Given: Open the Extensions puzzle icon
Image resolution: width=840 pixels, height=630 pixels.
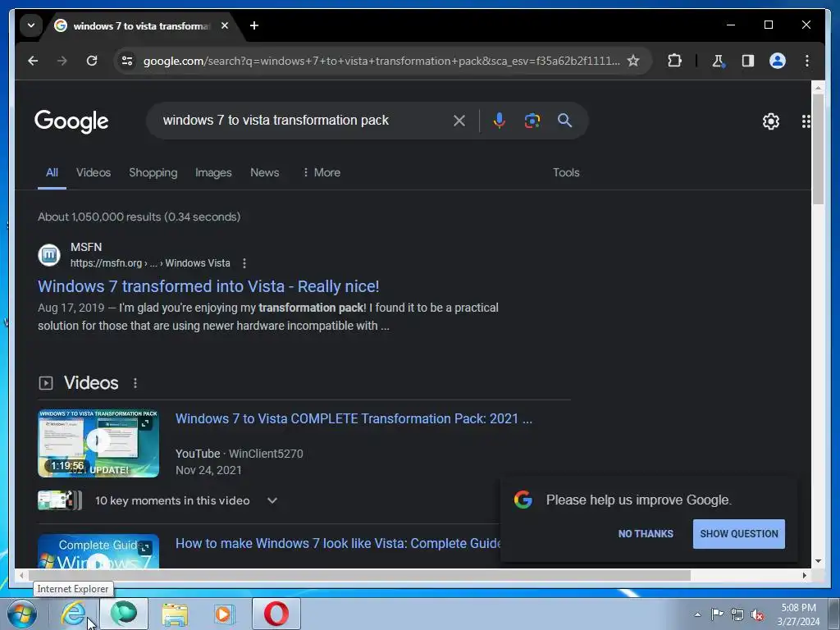Looking at the screenshot, I should pyautogui.click(x=674, y=61).
